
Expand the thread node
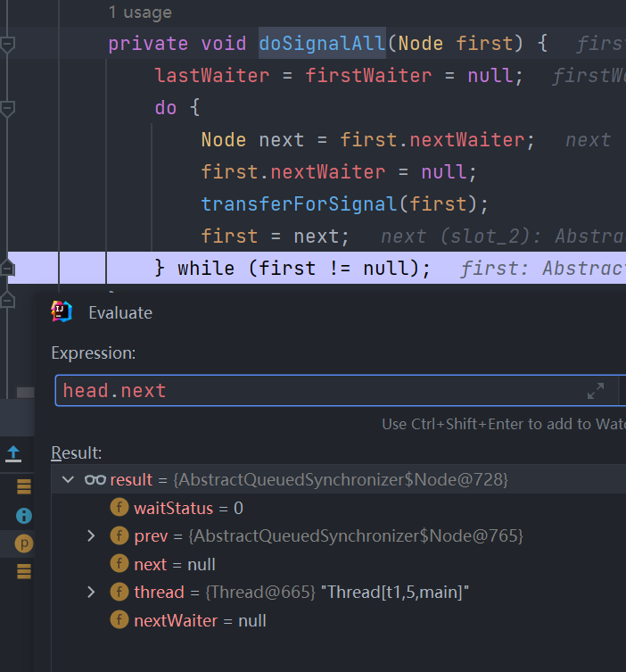point(91,593)
